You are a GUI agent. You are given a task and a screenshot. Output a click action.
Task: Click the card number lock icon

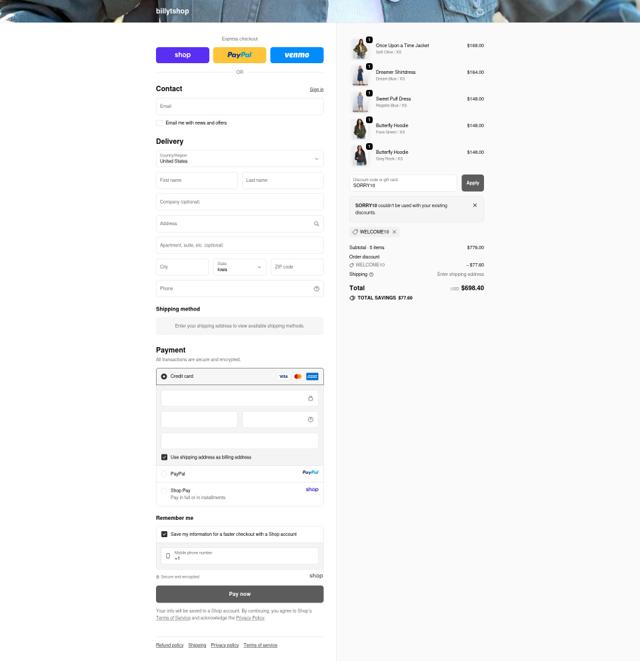point(310,398)
